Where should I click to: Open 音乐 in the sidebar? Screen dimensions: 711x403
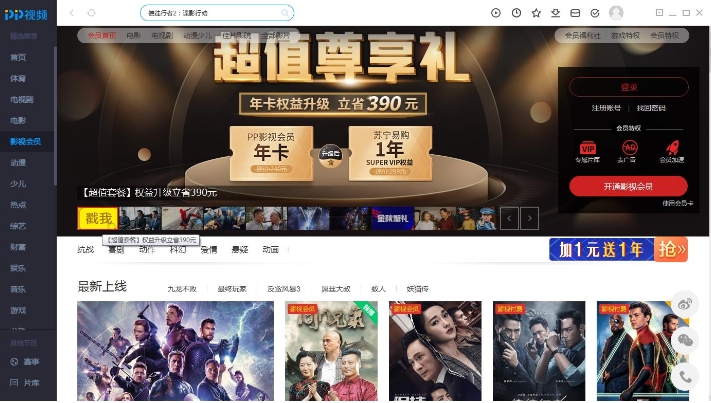click(x=18, y=289)
